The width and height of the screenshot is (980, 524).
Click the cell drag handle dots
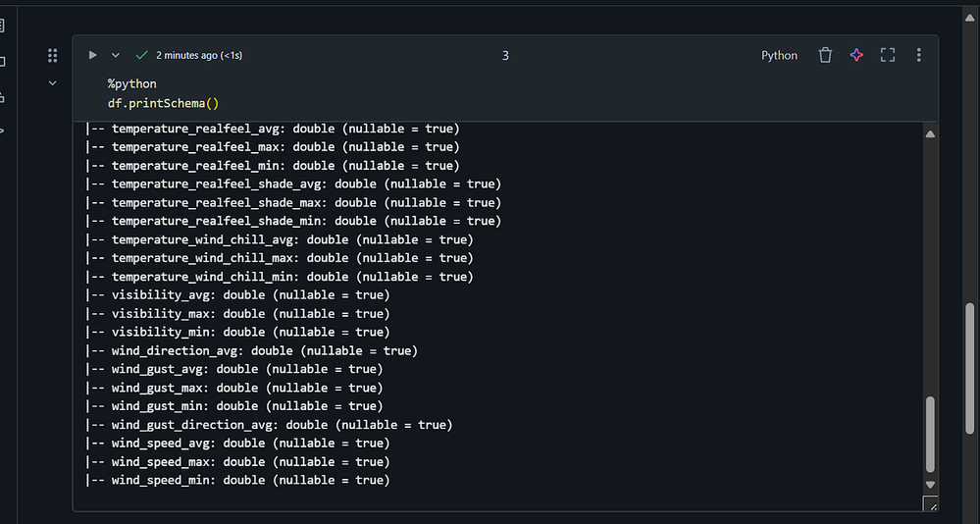(x=53, y=56)
